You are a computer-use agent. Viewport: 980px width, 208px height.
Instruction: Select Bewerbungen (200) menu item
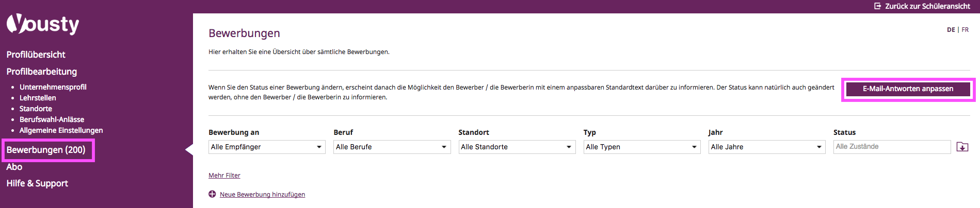[46, 150]
